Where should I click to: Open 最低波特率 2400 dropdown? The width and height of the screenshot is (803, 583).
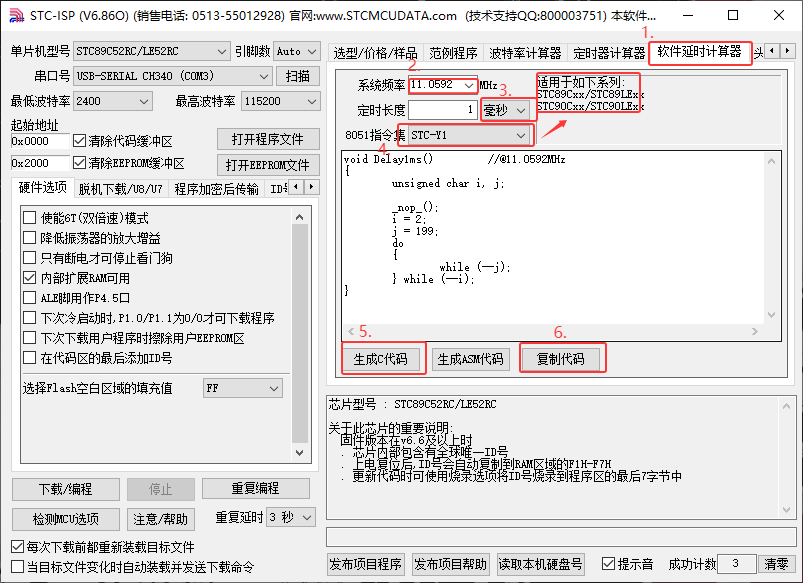click(x=113, y=101)
